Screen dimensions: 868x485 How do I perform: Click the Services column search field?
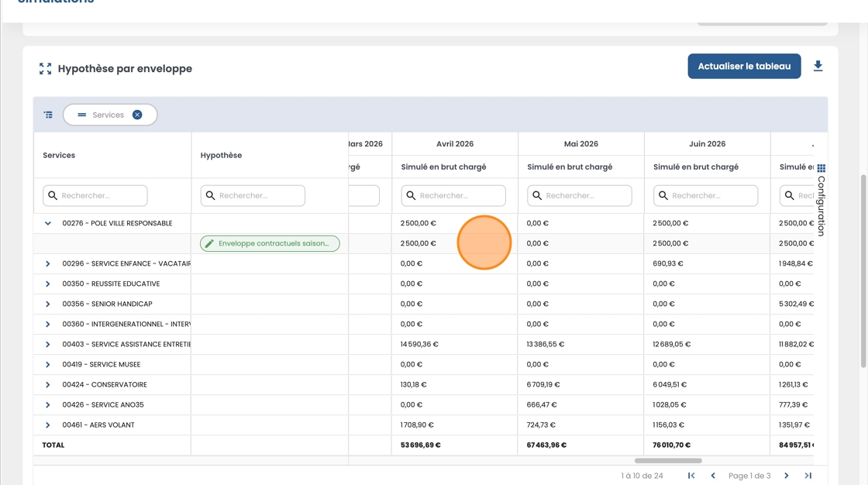coord(95,196)
